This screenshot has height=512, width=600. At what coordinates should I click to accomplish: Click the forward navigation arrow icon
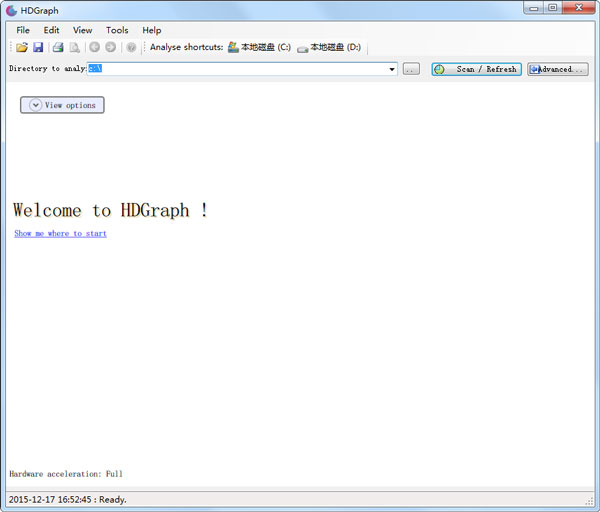coord(111,47)
